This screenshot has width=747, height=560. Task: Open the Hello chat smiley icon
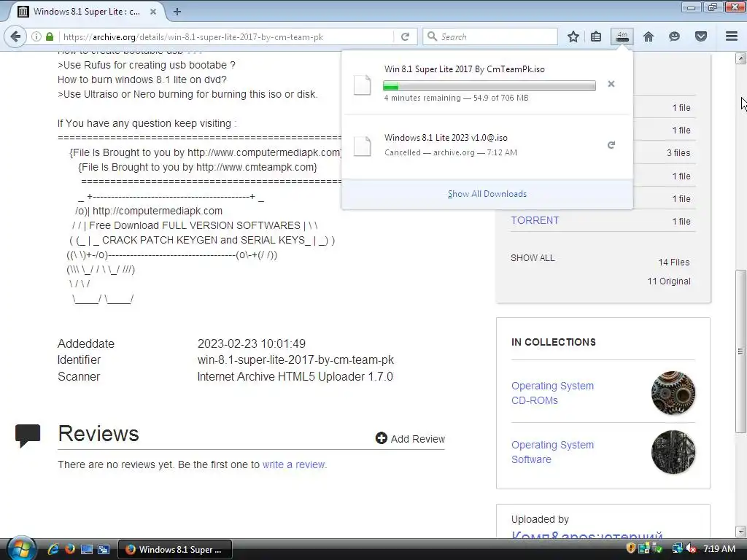pyautogui.click(x=674, y=36)
